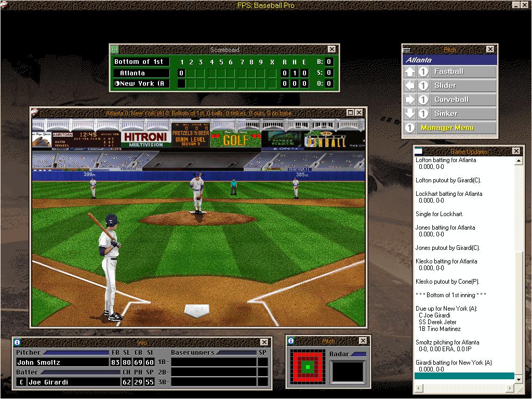Choose the Slider pitch
The image size is (532, 399).
point(463,86)
